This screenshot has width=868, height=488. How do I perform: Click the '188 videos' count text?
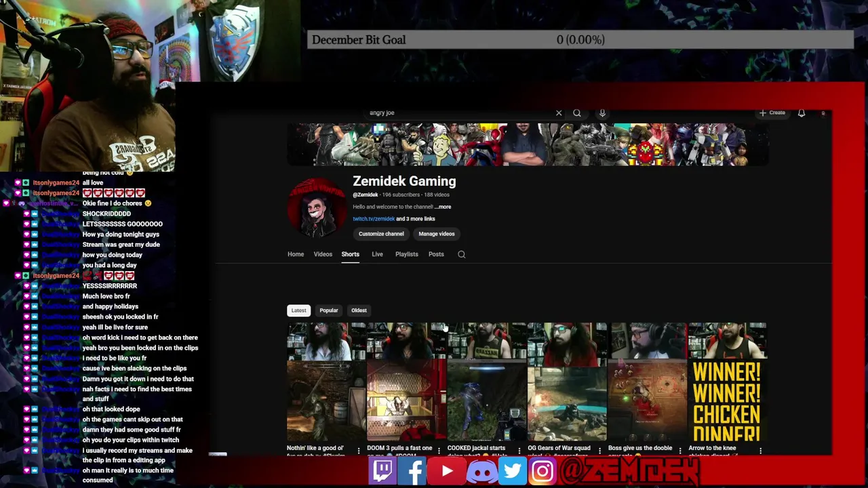[x=436, y=195]
